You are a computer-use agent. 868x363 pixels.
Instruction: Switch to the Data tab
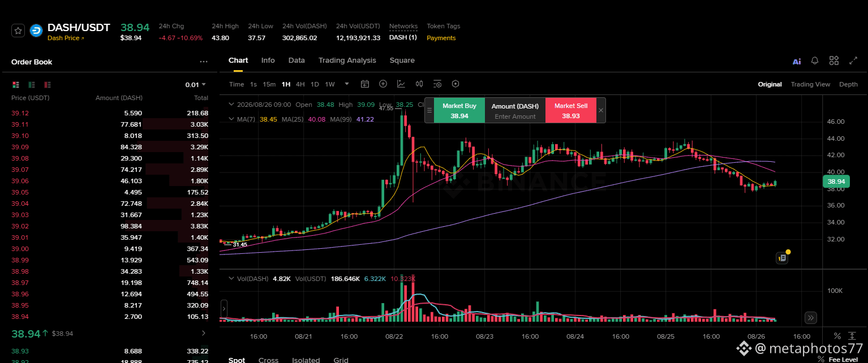pyautogui.click(x=297, y=60)
